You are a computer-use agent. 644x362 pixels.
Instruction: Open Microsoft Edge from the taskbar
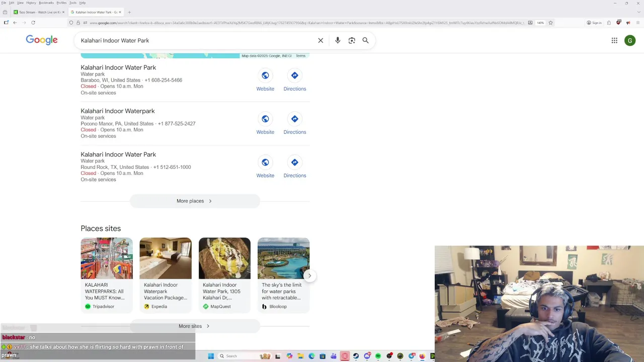[311, 356]
